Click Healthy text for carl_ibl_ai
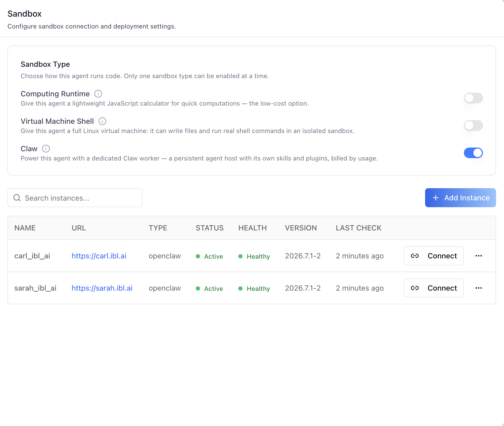 pyautogui.click(x=258, y=256)
